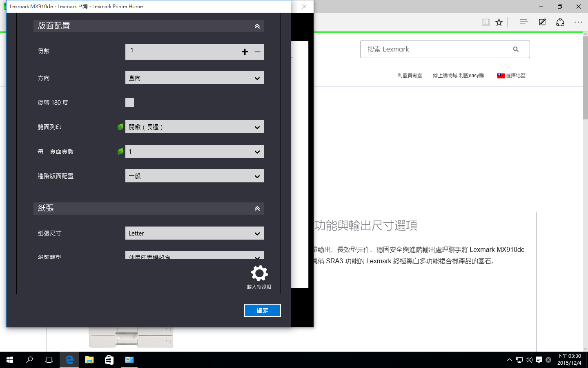Open File Explorer from the taskbar
This screenshot has width=588, height=368.
pyautogui.click(x=89, y=360)
